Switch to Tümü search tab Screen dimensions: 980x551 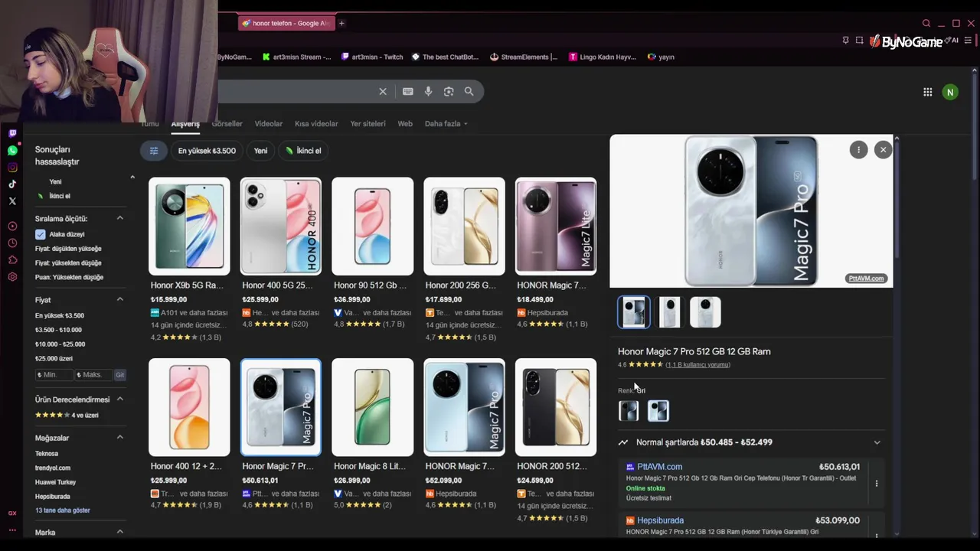149,123
